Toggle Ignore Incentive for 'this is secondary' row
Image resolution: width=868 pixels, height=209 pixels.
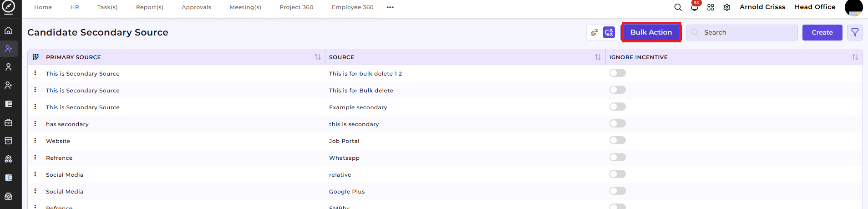(618, 123)
